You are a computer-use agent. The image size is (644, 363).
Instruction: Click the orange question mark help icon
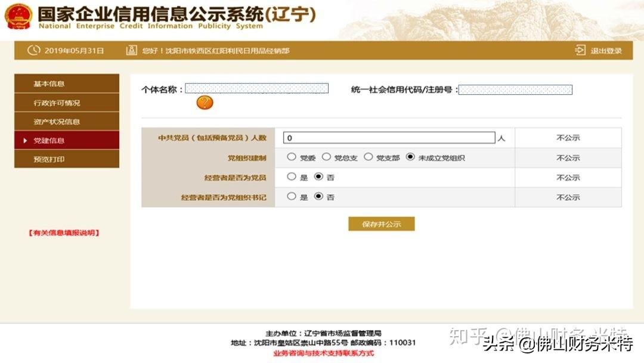205,102
